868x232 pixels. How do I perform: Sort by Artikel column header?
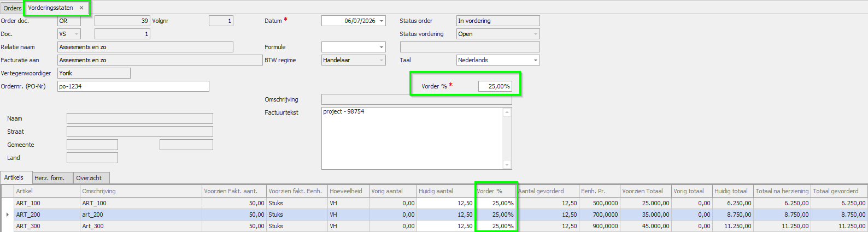[47, 191]
